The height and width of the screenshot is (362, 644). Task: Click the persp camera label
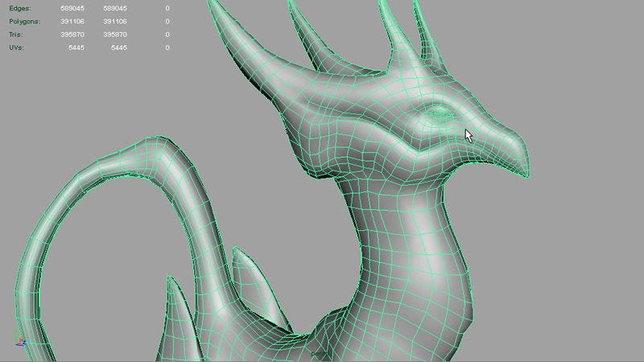coord(320,353)
